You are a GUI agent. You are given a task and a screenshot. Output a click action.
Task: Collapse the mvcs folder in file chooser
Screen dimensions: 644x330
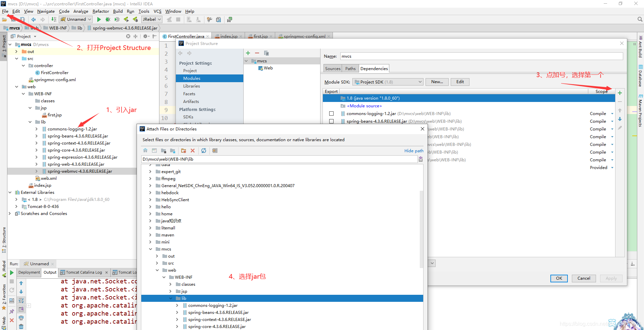(x=150, y=249)
